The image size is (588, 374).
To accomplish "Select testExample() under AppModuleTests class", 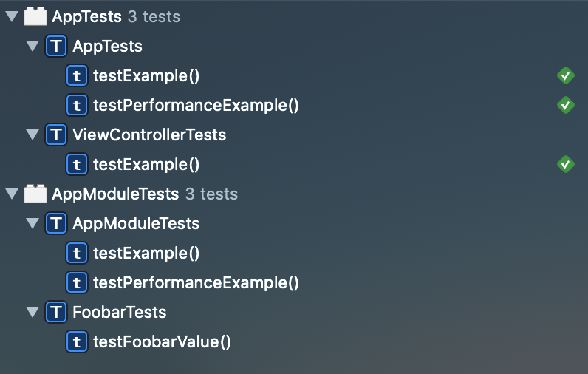I will [146, 253].
